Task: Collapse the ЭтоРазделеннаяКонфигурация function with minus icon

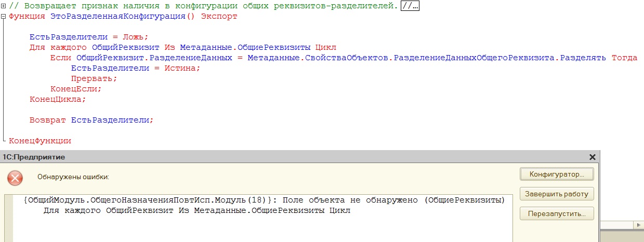Action: [4, 17]
